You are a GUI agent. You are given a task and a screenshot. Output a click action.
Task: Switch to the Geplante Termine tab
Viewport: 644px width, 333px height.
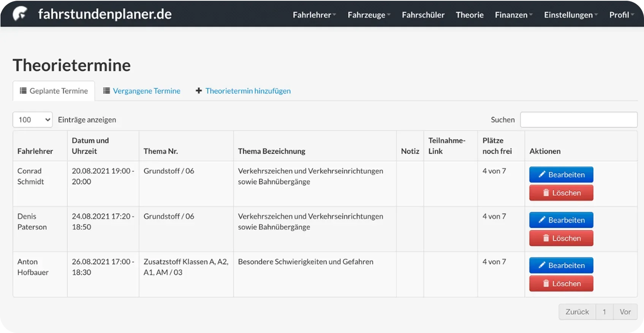point(54,91)
